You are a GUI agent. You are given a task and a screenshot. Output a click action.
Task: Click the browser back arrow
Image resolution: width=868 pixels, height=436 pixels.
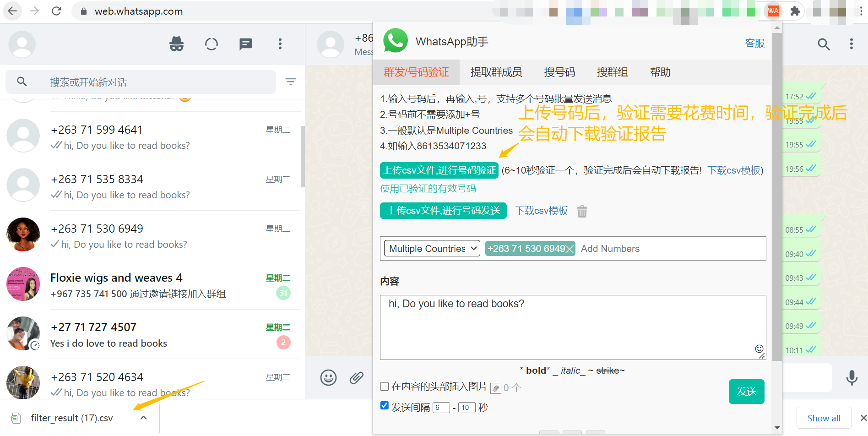point(12,11)
